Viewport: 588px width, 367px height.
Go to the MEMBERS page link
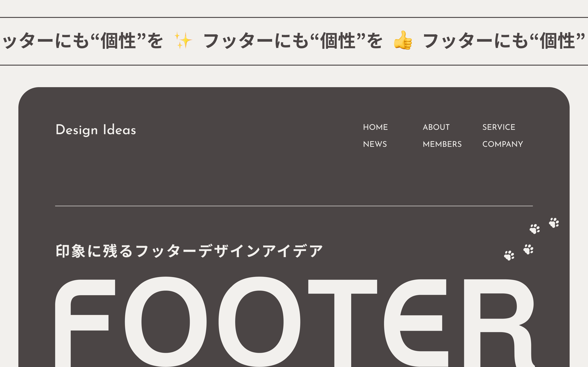[442, 144]
